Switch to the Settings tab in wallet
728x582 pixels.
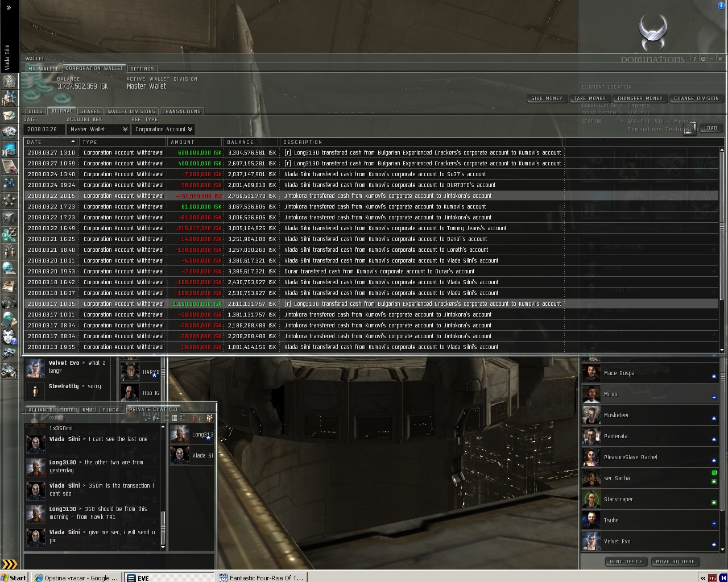coord(142,69)
